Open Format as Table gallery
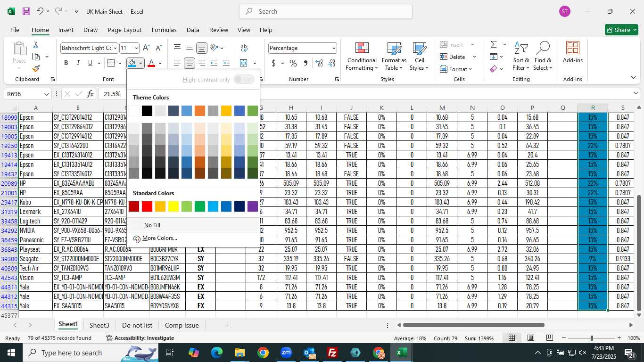Image resolution: width=644 pixels, height=362 pixels. pyautogui.click(x=394, y=57)
